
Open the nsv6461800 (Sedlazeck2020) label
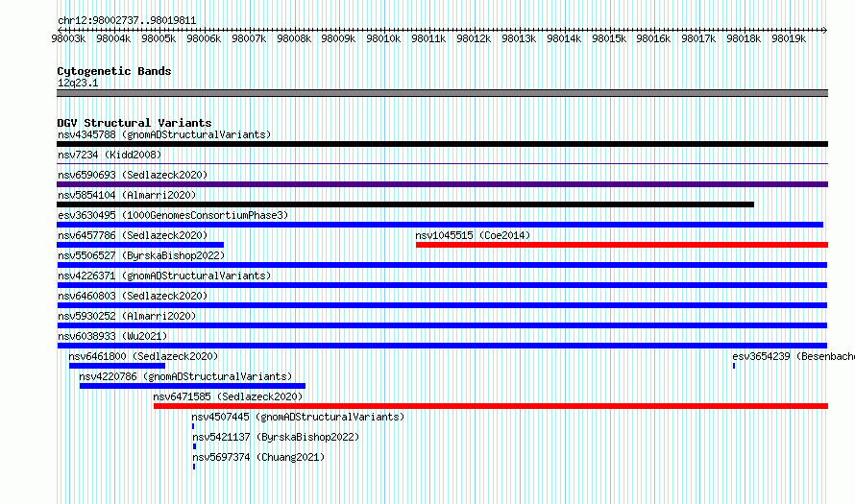[143, 356]
